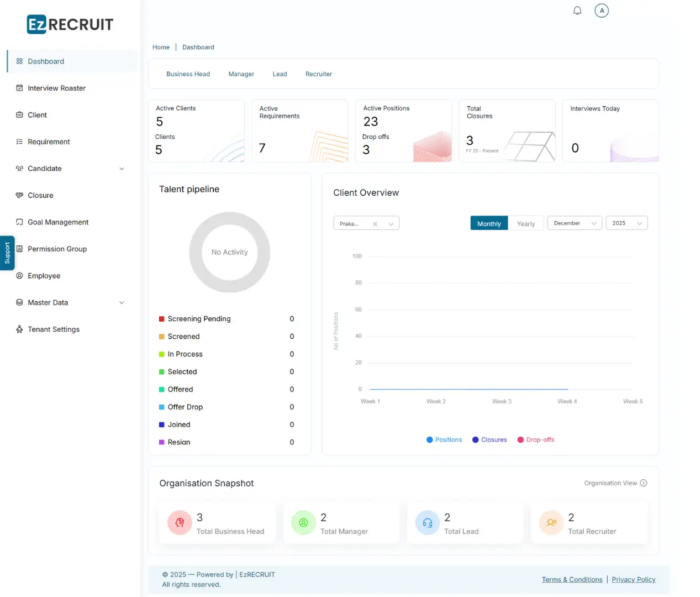Viewport: 700px width, 597px height.
Task: Click the EzRecruit logo
Action: point(70,24)
